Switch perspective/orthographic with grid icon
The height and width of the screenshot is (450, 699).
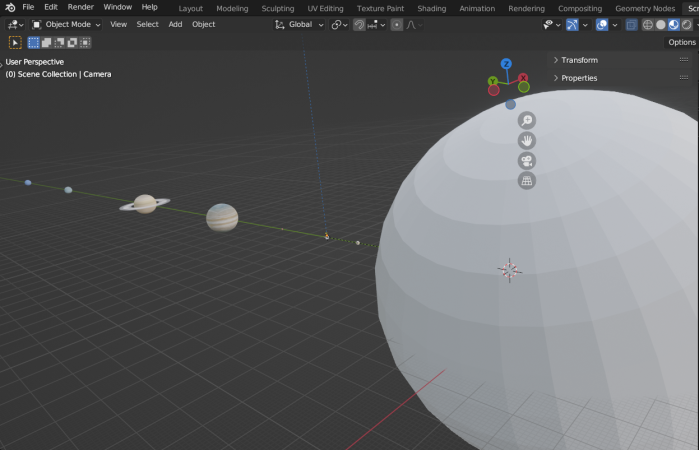point(526,181)
